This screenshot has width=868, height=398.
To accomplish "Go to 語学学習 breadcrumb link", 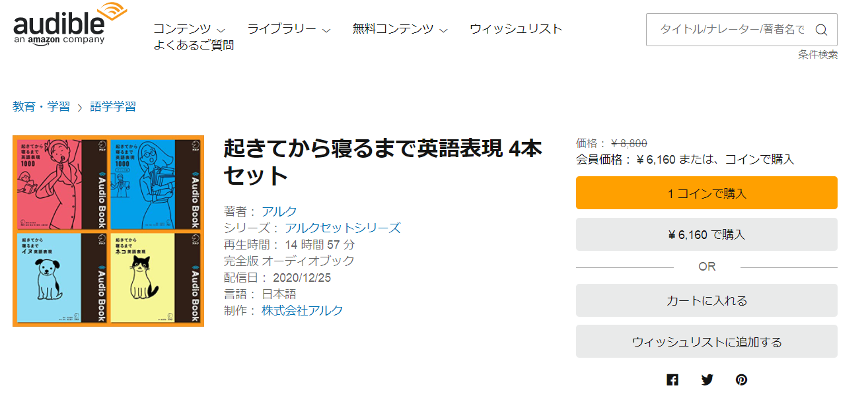I will pos(113,107).
